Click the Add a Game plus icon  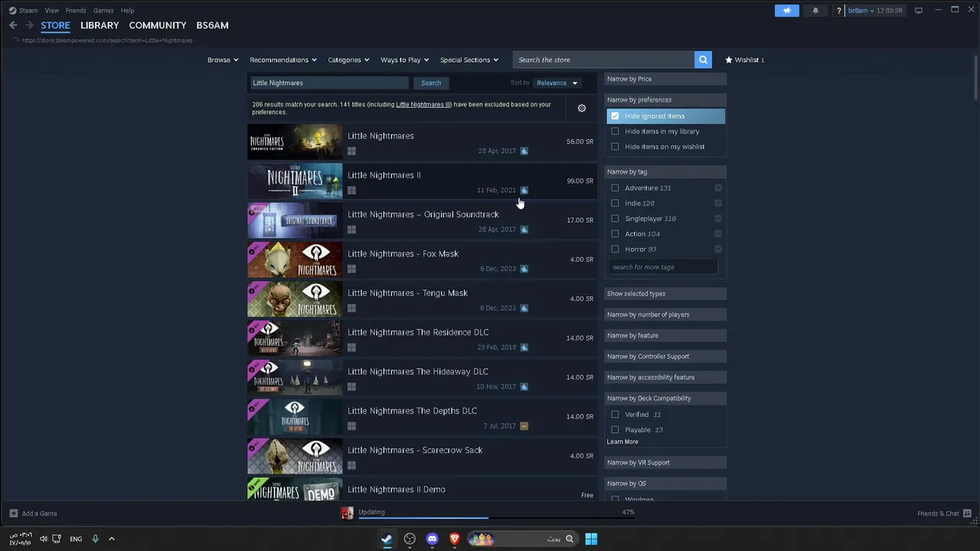coord(14,514)
